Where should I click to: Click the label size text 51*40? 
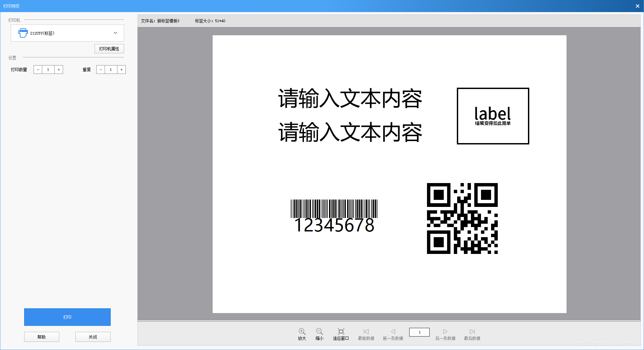tap(220, 21)
